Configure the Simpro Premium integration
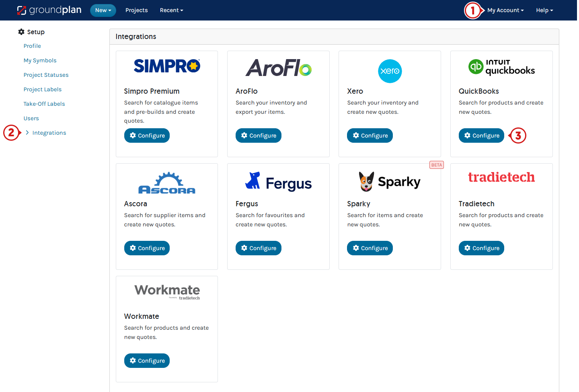Viewport: 579px width, 392px height. [x=147, y=135]
